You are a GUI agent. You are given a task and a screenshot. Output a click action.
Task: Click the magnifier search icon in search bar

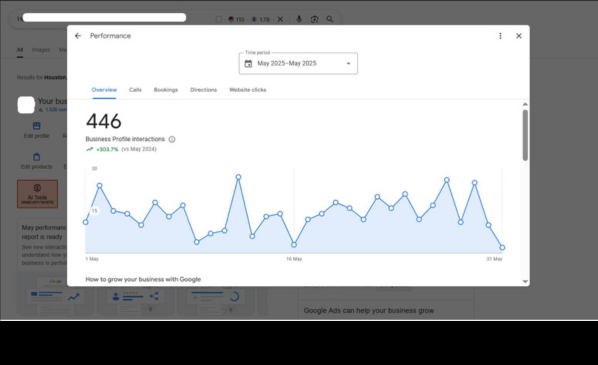330,19
